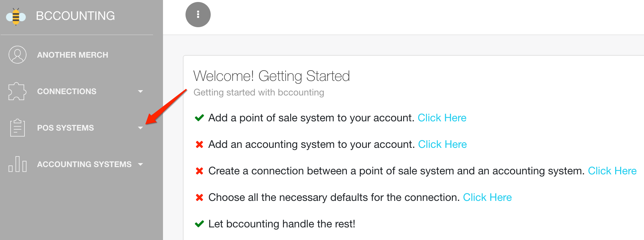The width and height of the screenshot is (644, 240).
Task: Select the ANOTHER MERCH menu item
Action: (x=73, y=55)
